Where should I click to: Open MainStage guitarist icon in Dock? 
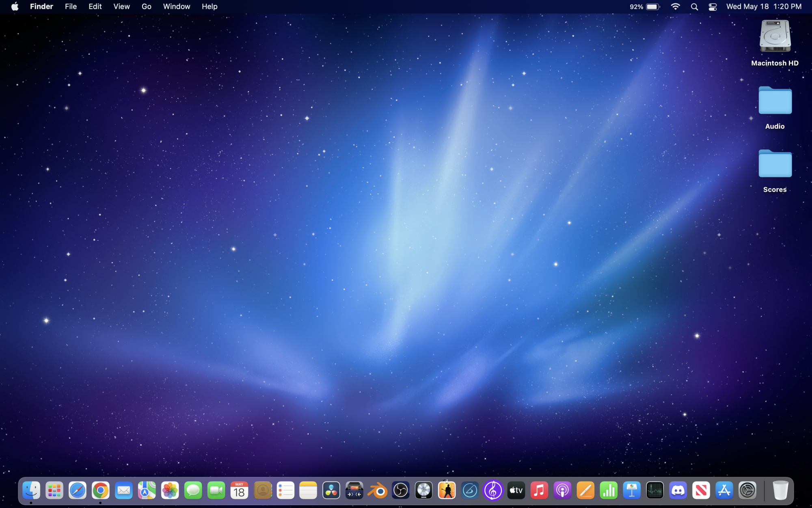click(x=447, y=491)
